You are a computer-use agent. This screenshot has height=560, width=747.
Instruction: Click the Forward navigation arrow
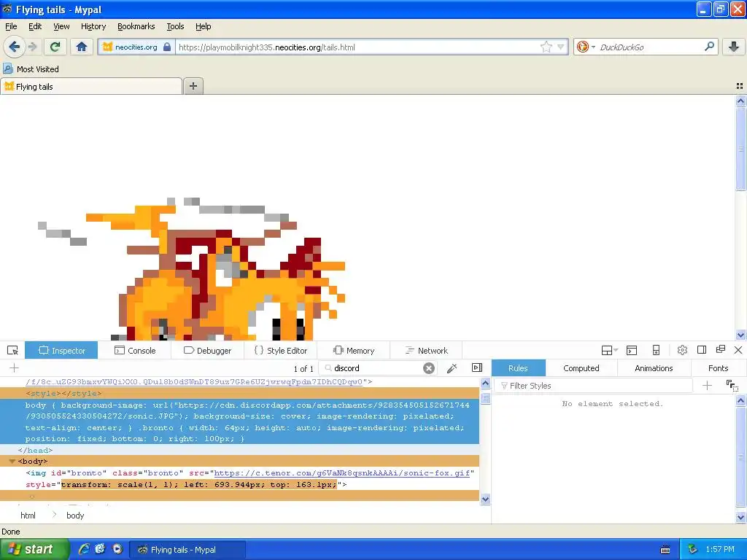coord(32,47)
